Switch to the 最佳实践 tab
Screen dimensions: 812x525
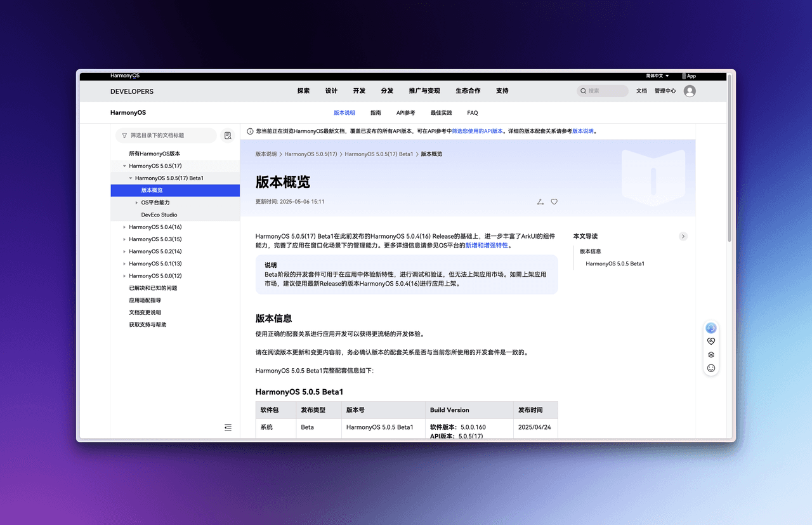coord(441,113)
